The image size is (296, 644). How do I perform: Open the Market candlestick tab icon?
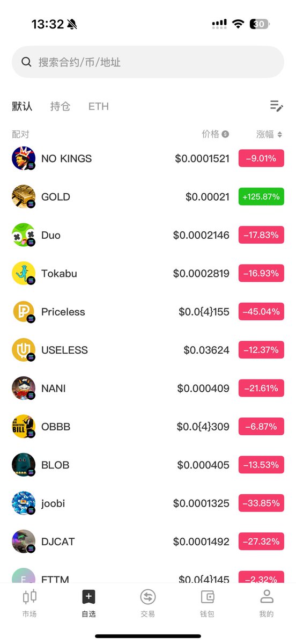pyautogui.click(x=29, y=596)
